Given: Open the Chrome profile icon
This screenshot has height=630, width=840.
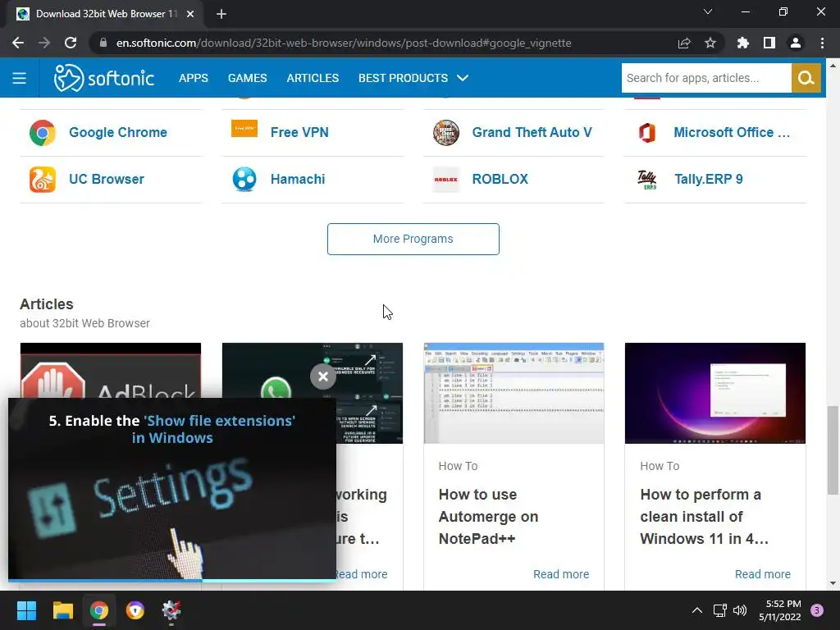Looking at the screenshot, I should pyautogui.click(x=796, y=43).
